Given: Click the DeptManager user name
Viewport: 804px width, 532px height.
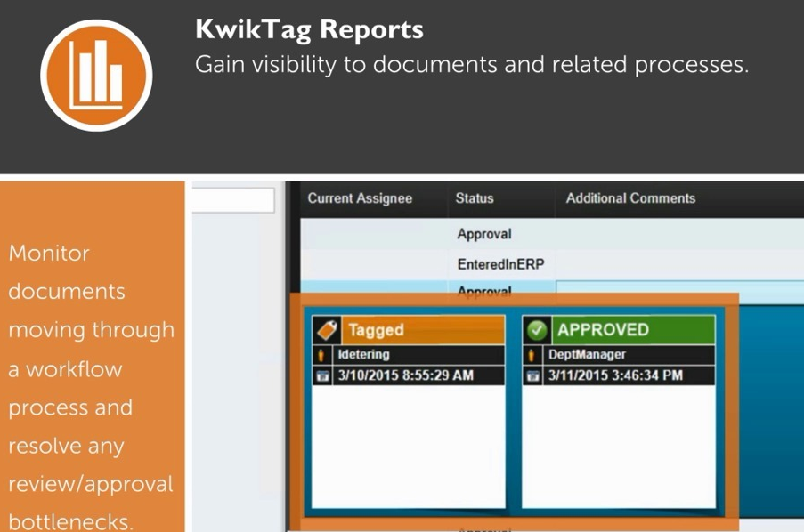Looking at the screenshot, I should pyautogui.click(x=587, y=355).
